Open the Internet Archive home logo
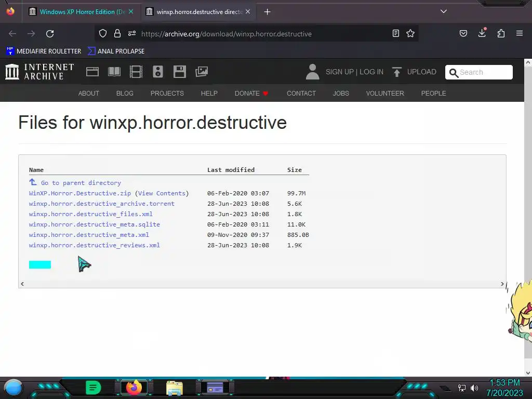The width and height of the screenshot is (532, 399). pos(39,72)
